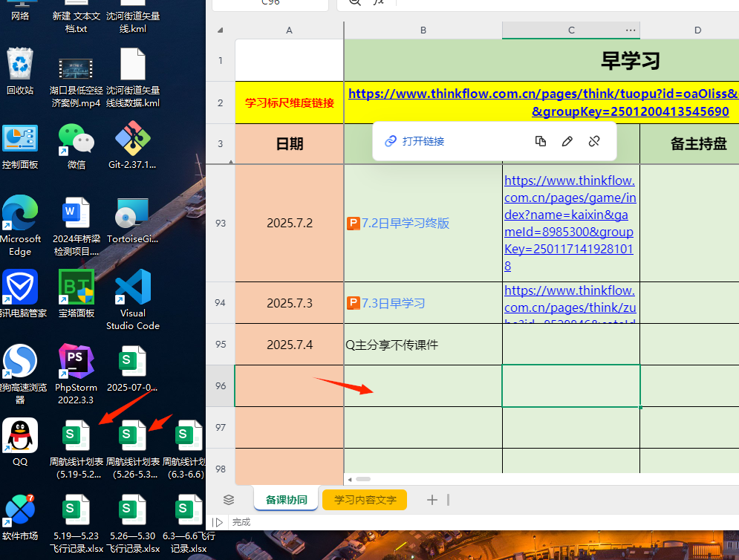Click the pencil icon to edit link
The height and width of the screenshot is (560, 739).
pyautogui.click(x=567, y=141)
